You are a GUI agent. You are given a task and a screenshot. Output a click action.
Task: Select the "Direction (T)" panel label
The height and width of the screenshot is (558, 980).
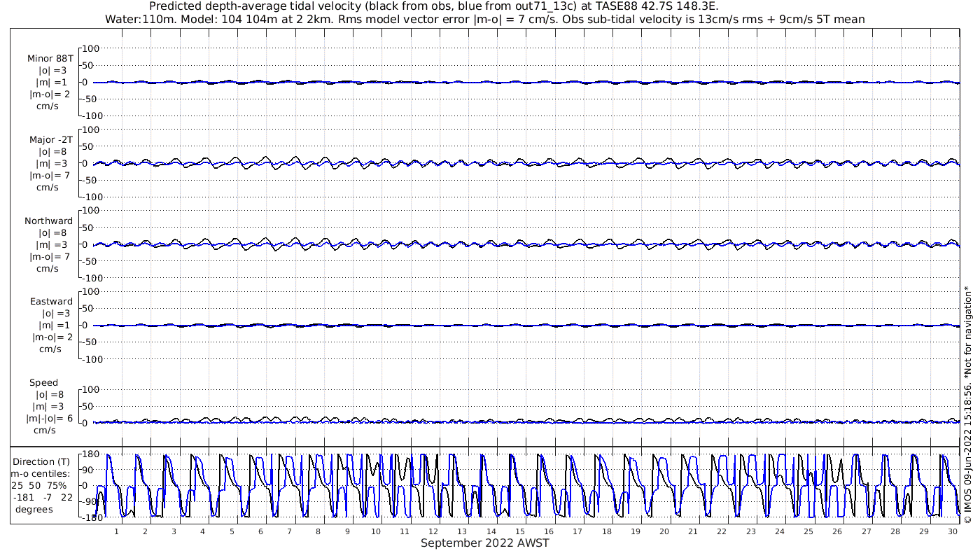(x=42, y=461)
